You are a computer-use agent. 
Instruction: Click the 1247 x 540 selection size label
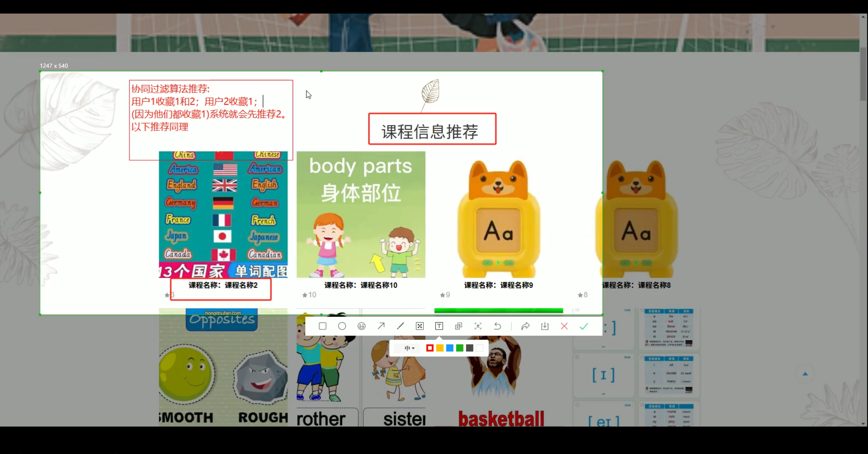tap(54, 66)
